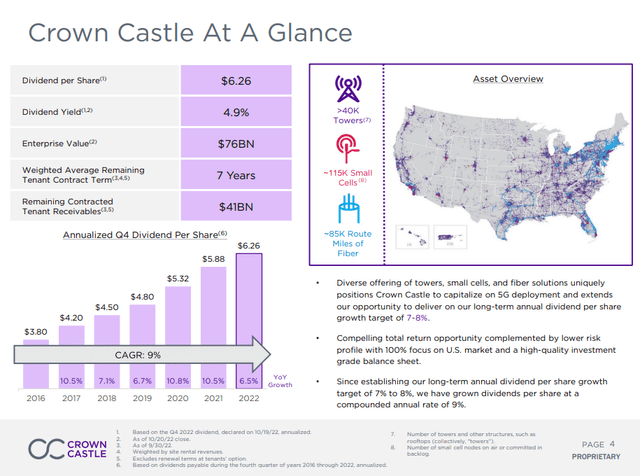640x476 pixels.
Task: Click the purple cell tower icon
Action: (x=348, y=89)
